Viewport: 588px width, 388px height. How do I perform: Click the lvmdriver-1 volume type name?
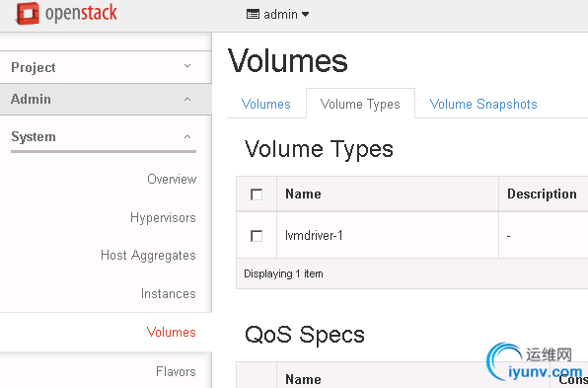[314, 235]
